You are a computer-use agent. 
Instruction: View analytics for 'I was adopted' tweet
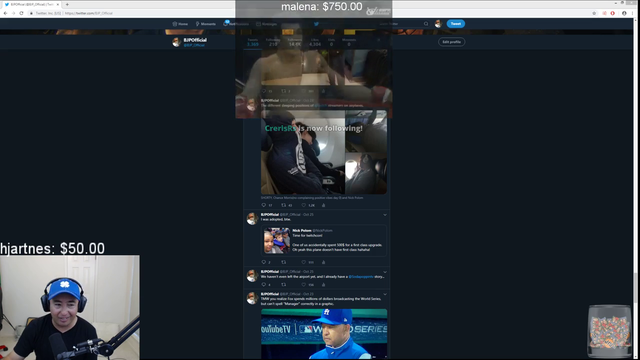click(x=323, y=262)
